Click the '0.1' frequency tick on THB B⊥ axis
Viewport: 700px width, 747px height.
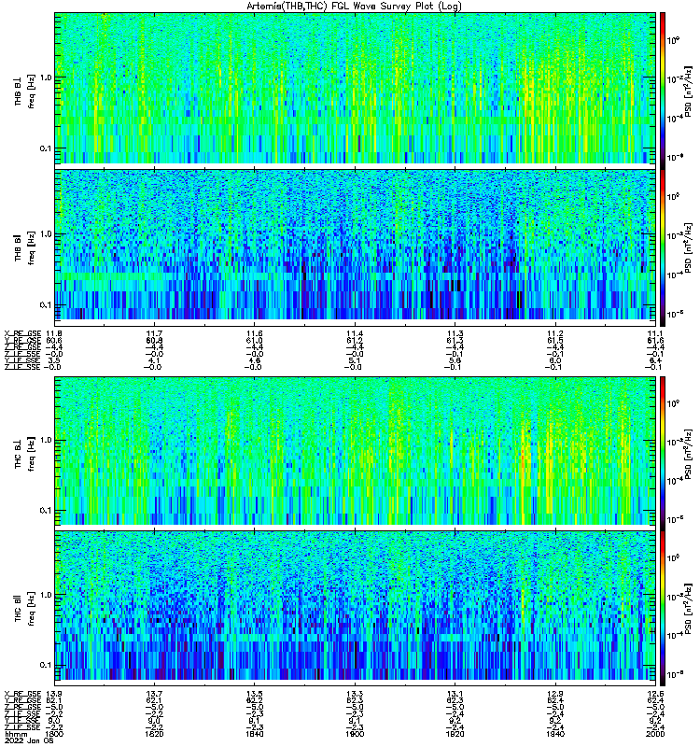click(x=45, y=148)
